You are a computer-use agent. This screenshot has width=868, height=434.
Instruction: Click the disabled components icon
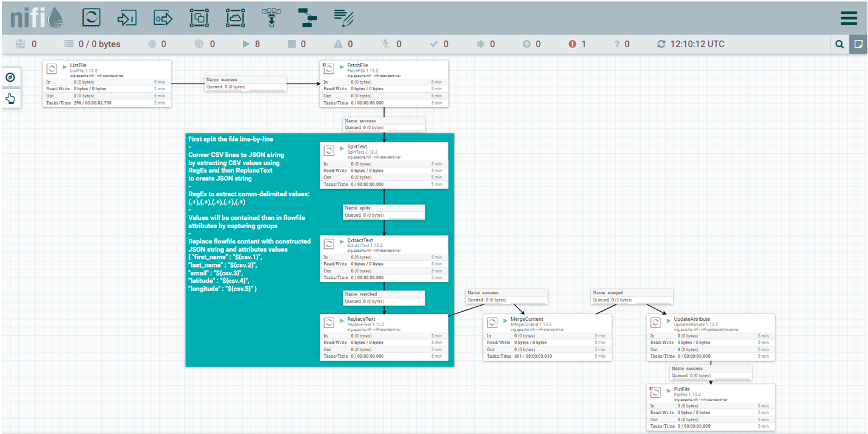[386, 44]
